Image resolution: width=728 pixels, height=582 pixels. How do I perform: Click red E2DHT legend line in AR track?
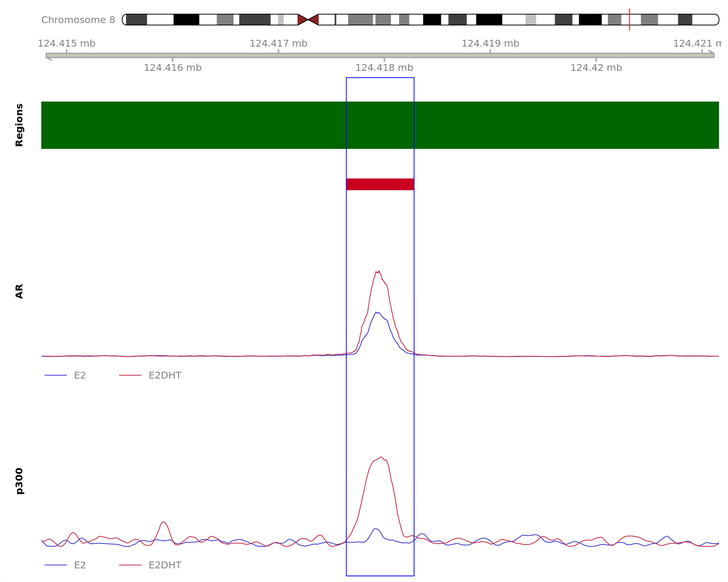130,375
